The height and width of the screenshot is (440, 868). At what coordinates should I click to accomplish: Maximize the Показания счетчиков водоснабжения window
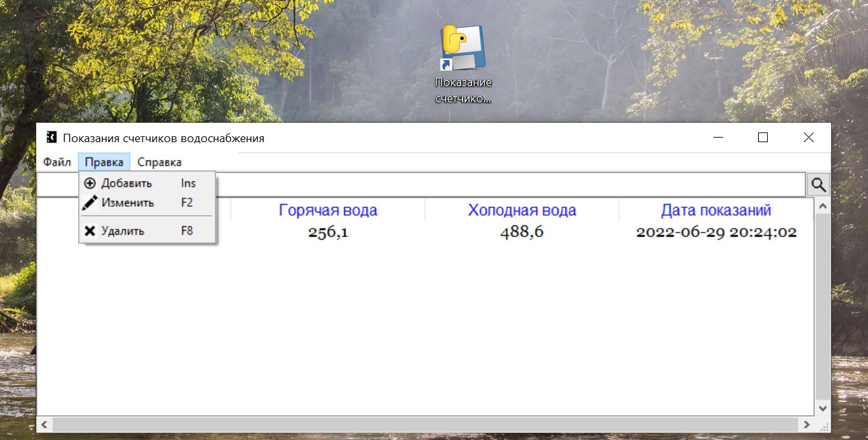pyautogui.click(x=763, y=138)
